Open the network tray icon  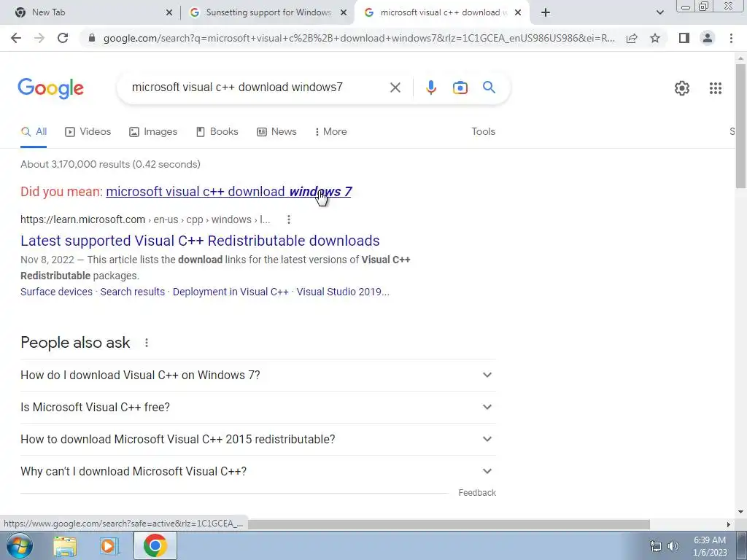pos(656,546)
